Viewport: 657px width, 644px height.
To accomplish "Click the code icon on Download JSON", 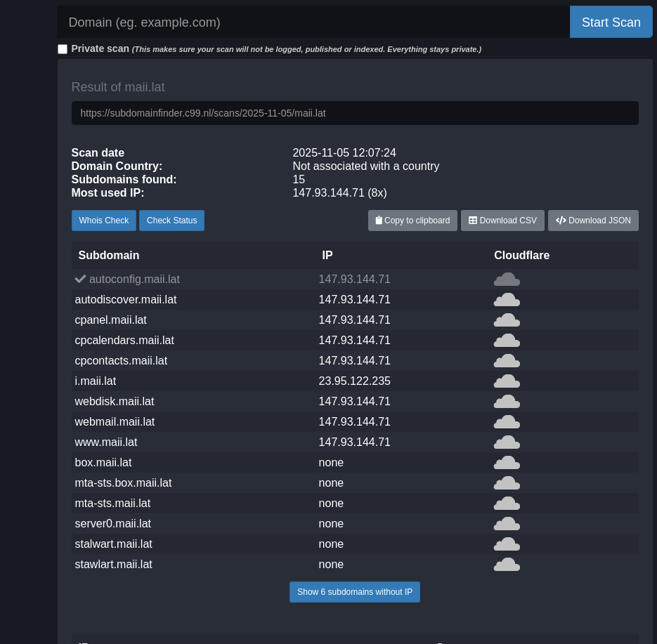I will (561, 221).
